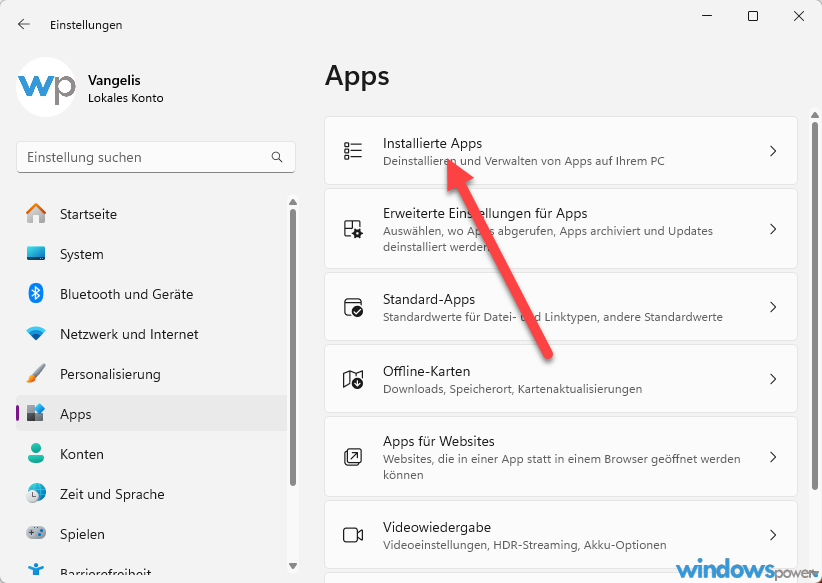This screenshot has width=822, height=583.
Task: Click the Personalisierung paintbrush icon
Action: coord(36,374)
